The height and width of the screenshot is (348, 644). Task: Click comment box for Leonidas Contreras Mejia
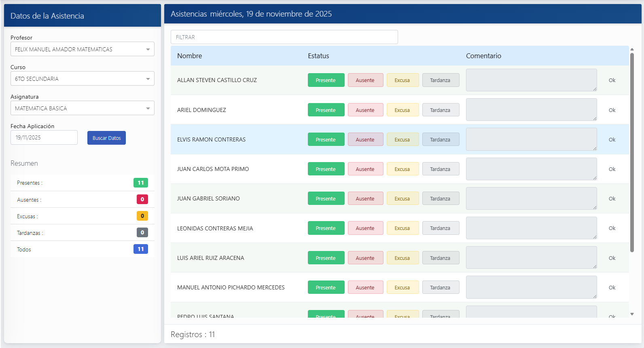(x=531, y=228)
